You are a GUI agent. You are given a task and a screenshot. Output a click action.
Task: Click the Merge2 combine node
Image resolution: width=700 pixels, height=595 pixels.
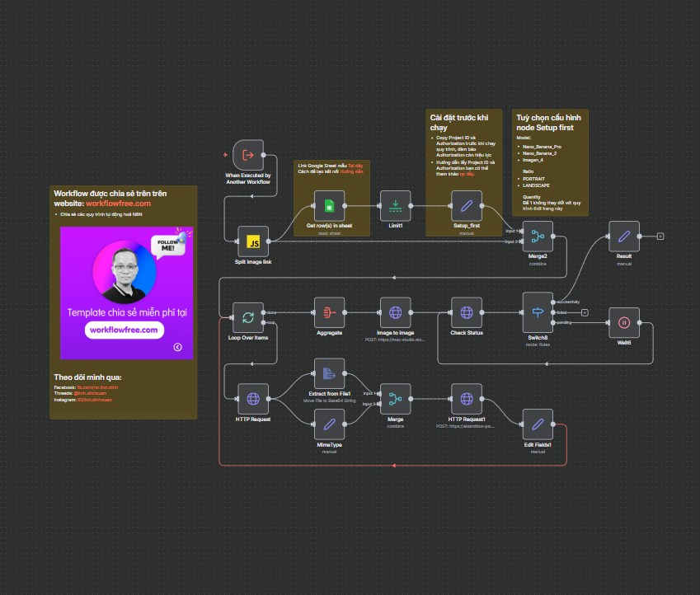click(538, 237)
